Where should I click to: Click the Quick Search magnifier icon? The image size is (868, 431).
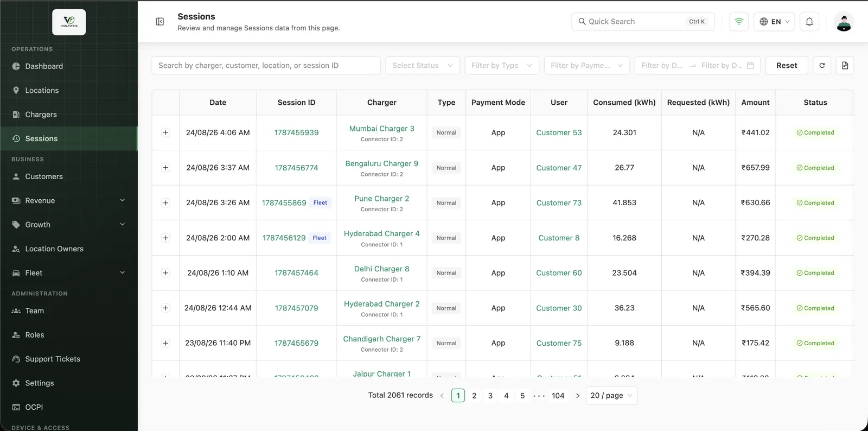582,22
